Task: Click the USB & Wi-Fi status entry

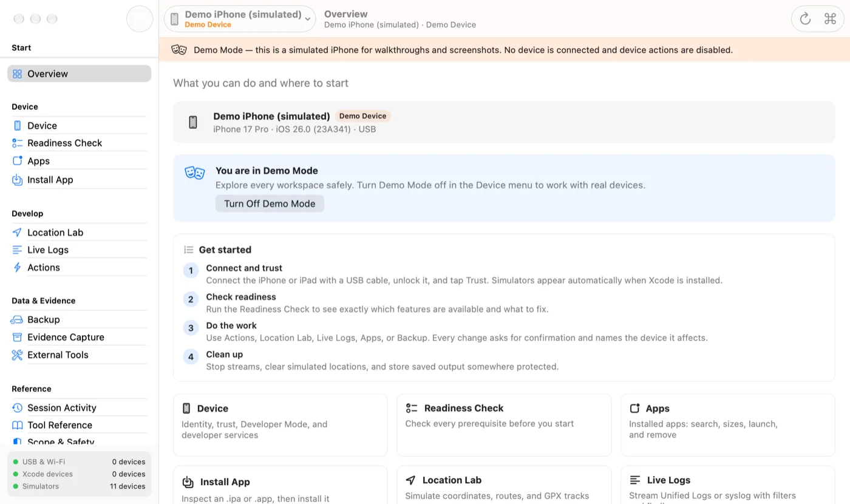Action: (79, 461)
